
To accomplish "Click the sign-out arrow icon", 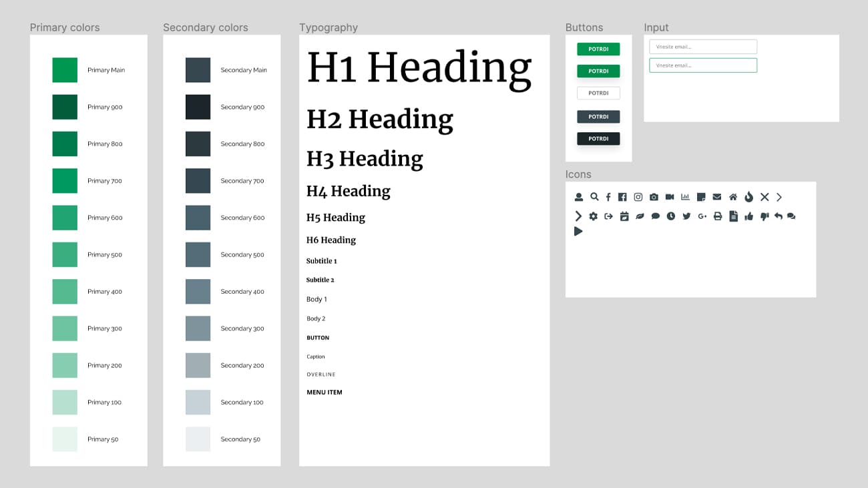I will 608,216.
